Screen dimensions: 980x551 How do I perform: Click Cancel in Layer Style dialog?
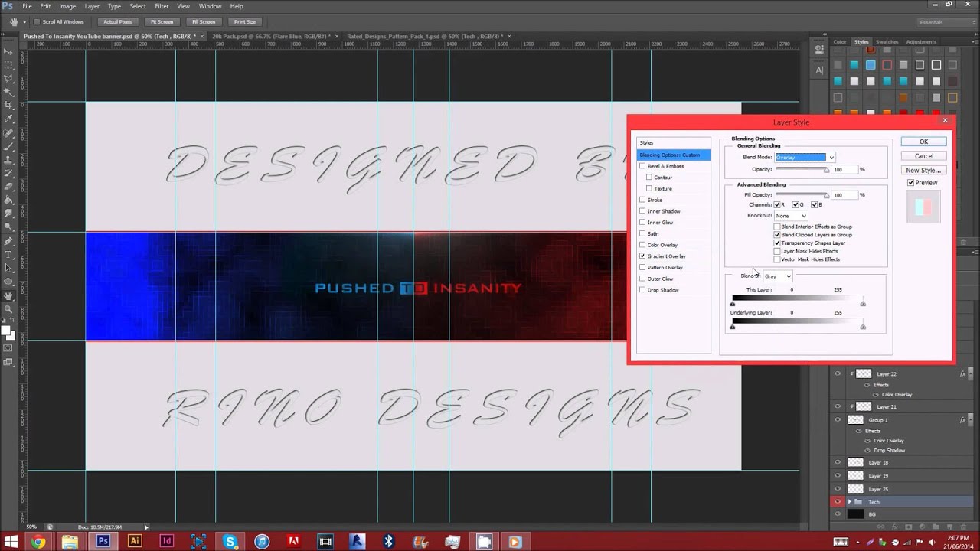pyautogui.click(x=923, y=156)
